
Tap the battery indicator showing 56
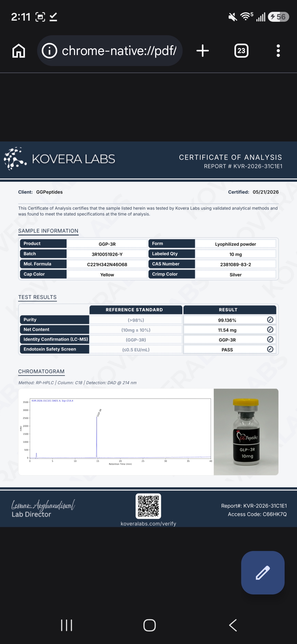tap(278, 17)
